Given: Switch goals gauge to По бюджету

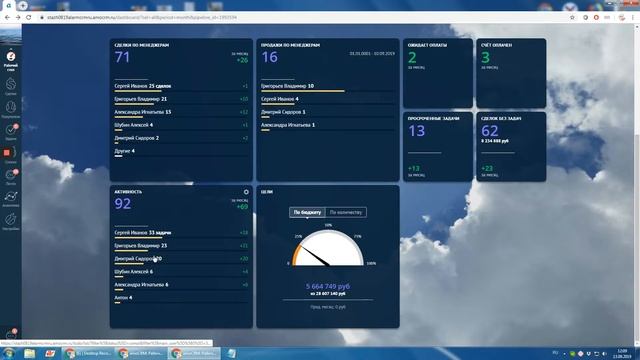Looking at the screenshot, I should tap(307, 212).
